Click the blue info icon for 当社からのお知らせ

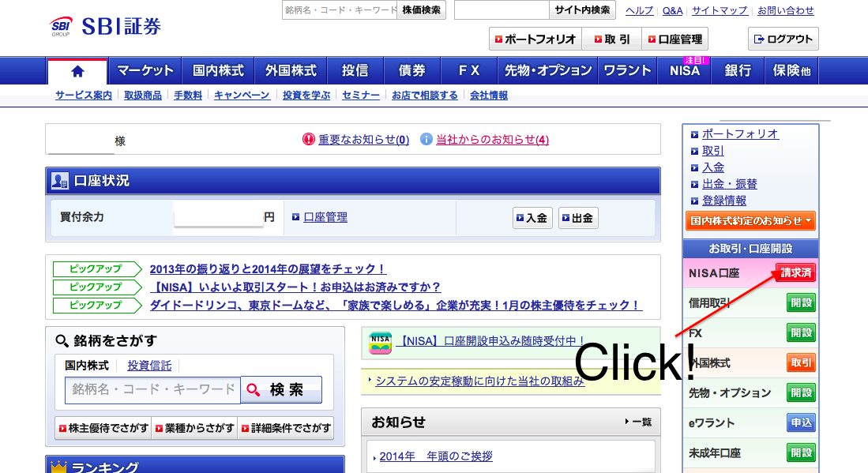[426, 140]
